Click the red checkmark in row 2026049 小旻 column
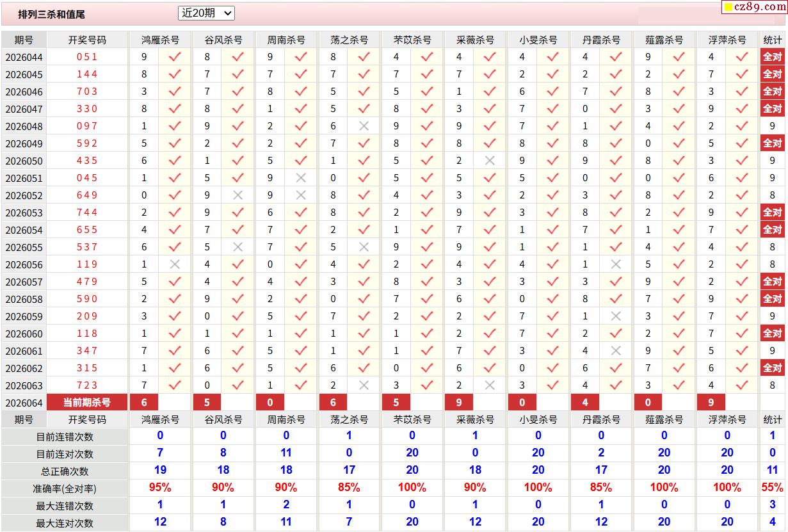The image size is (788, 532). (x=553, y=143)
